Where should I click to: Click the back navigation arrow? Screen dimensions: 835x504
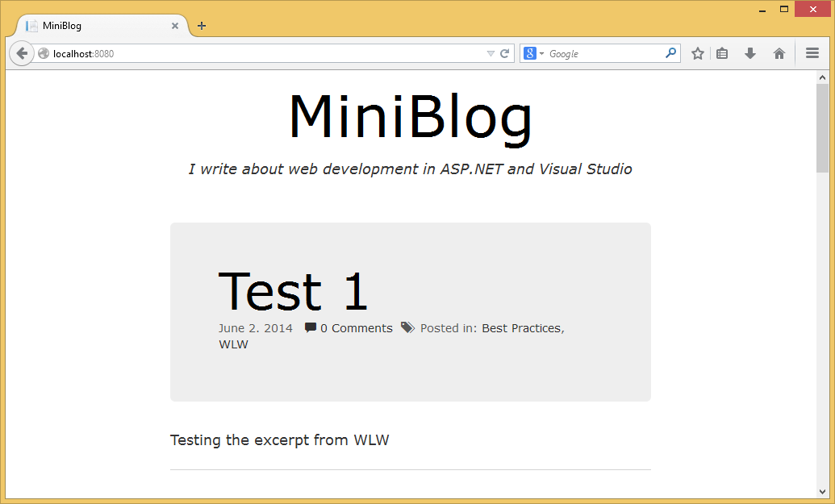[21, 52]
